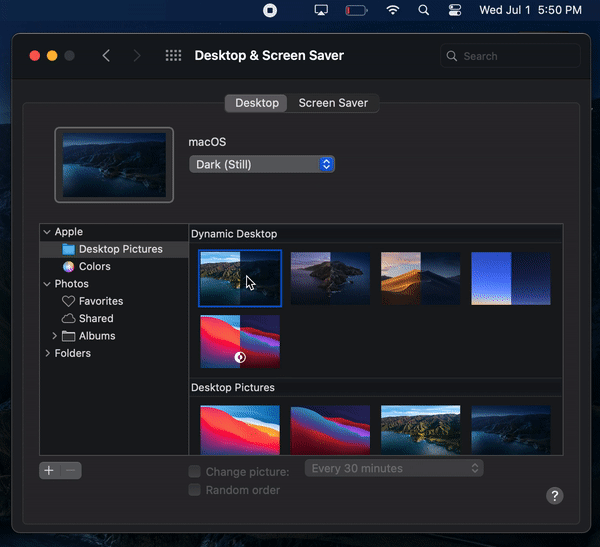This screenshot has width=600, height=547.
Task: Expand the Folders section
Action: point(47,353)
